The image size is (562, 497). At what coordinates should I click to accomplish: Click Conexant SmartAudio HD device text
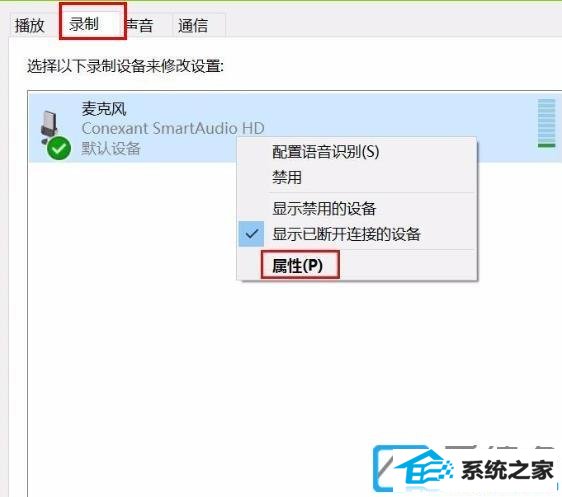[173, 128]
